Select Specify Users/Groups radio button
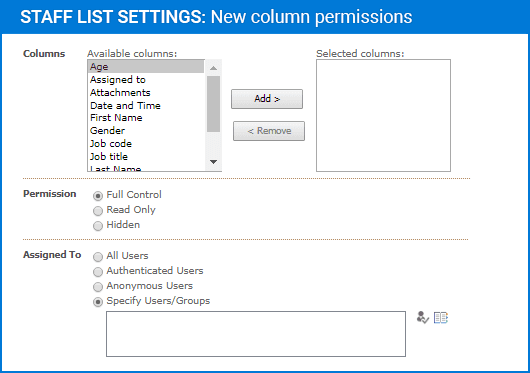 [x=98, y=302]
